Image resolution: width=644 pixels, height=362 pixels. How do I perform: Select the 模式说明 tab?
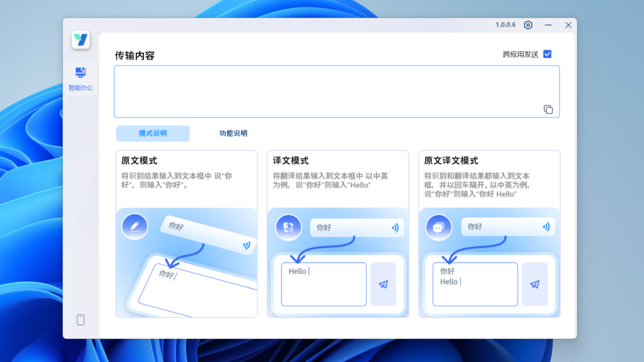click(152, 133)
